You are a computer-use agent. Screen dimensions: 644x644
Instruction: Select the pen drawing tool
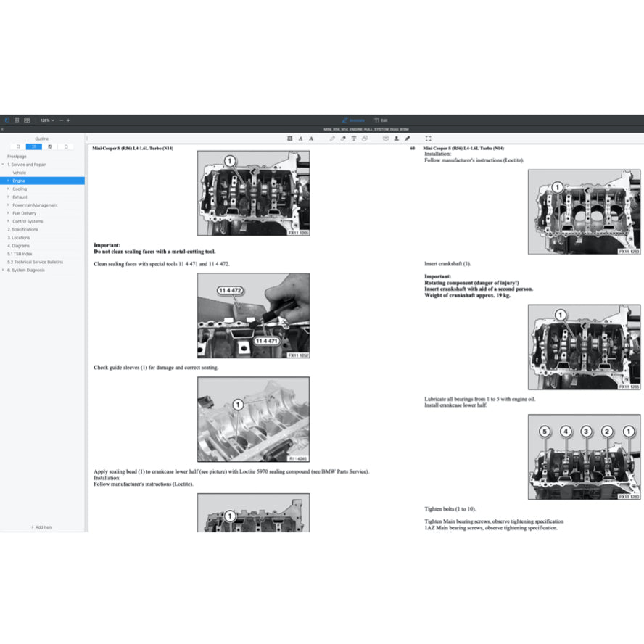coord(332,138)
